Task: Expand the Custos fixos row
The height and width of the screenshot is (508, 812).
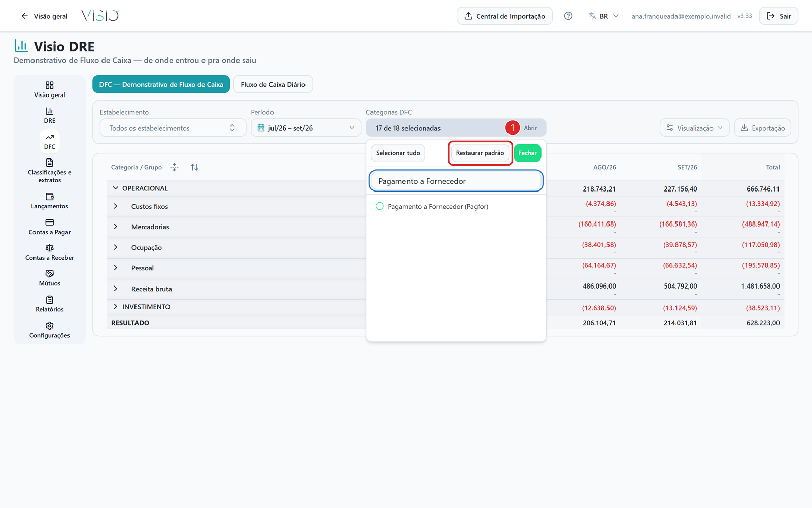Action: tap(116, 206)
